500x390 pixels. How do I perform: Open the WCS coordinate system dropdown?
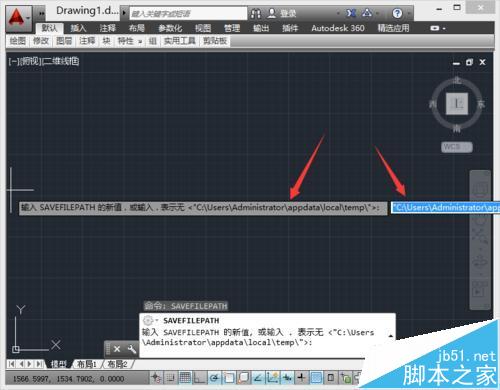click(x=457, y=147)
